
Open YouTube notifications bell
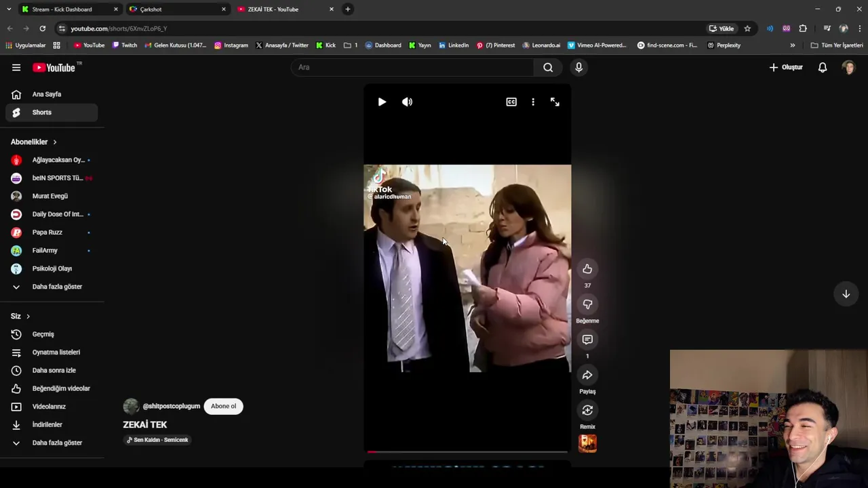tap(823, 67)
